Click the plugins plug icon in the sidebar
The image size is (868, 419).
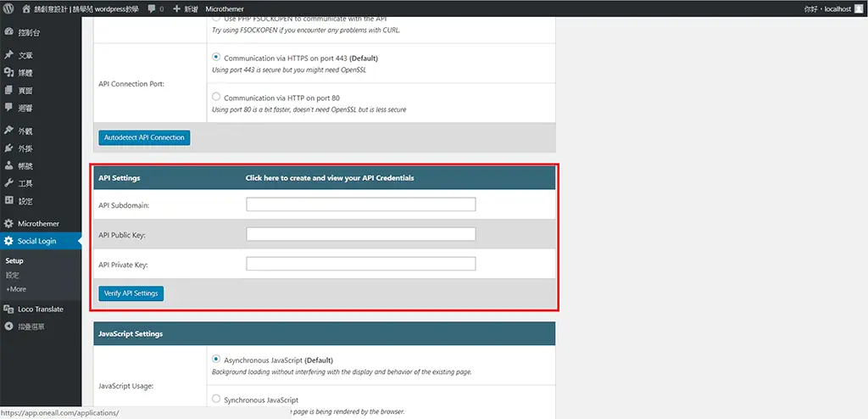(8, 148)
